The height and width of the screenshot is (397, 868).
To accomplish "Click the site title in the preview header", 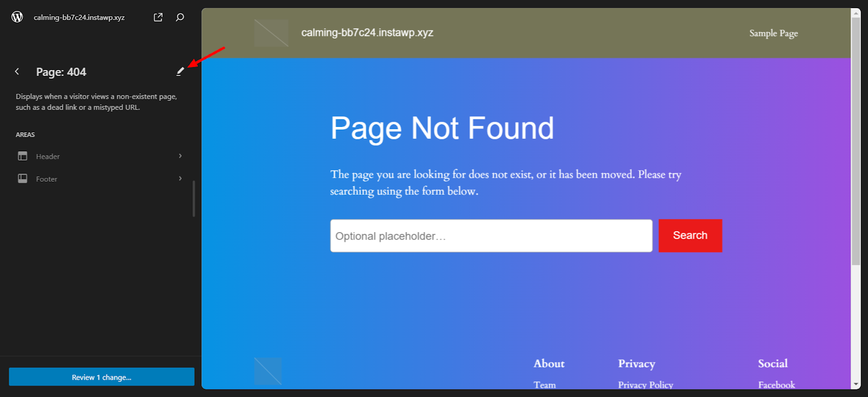I will (367, 33).
